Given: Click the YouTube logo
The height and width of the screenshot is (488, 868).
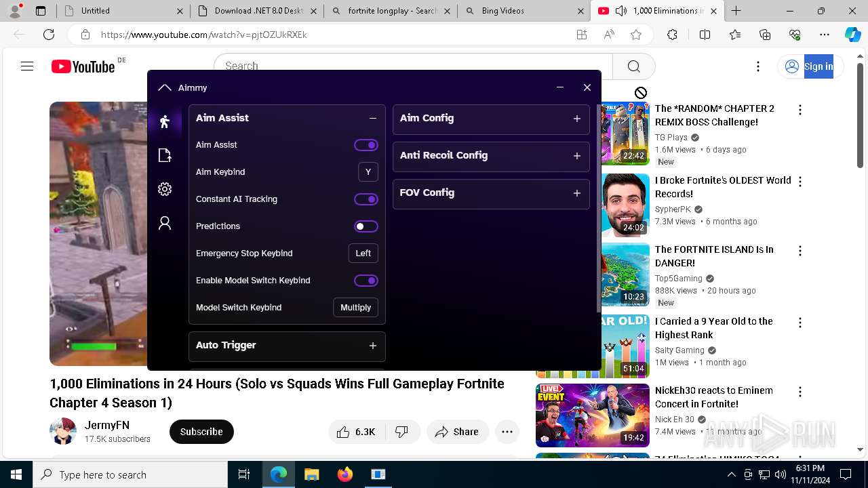Looking at the screenshot, I should (83, 66).
